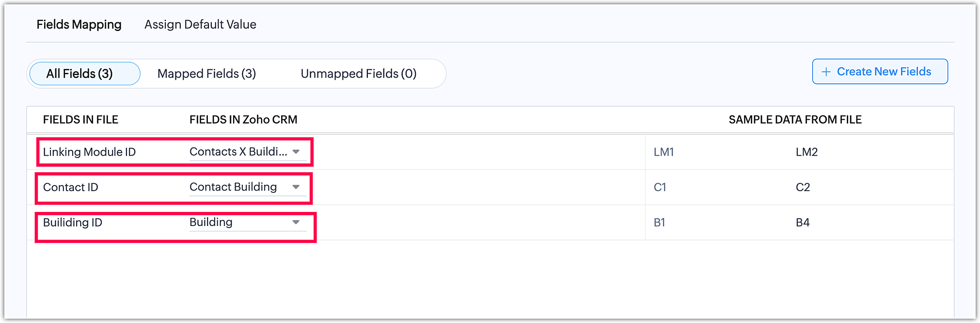Select the Contact ID file field label
Screen dimensions: 980x323
(x=70, y=187)
